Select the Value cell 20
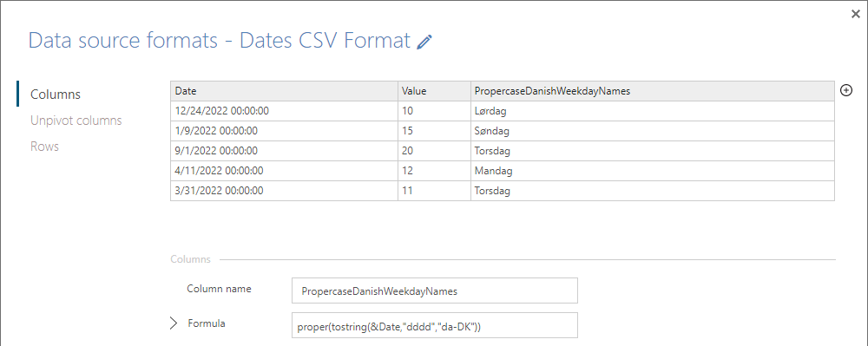868x346 pixels. tap(434, 151)
